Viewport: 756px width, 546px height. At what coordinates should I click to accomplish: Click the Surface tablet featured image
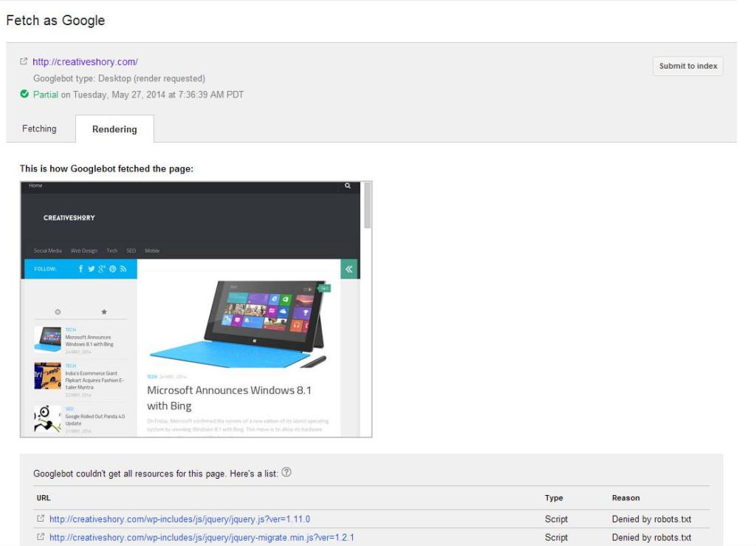coord(238,323)
